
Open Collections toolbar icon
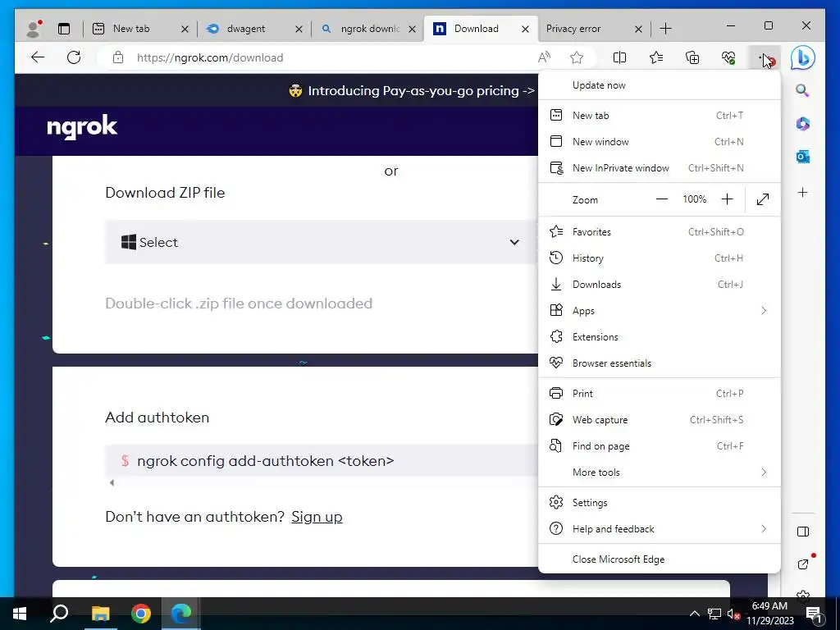(x=692, y=57)
